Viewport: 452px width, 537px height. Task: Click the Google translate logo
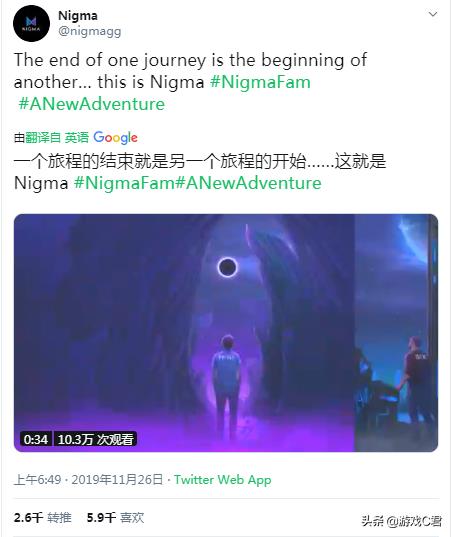[x=115, y=138]
